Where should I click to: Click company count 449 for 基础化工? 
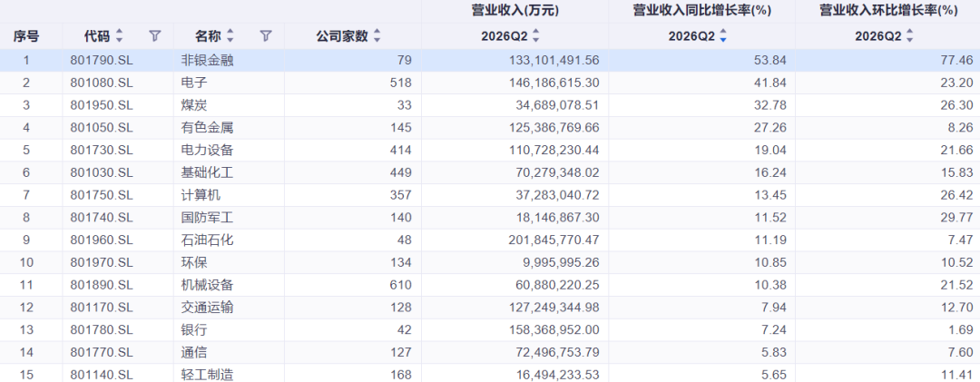click(400, 172)
